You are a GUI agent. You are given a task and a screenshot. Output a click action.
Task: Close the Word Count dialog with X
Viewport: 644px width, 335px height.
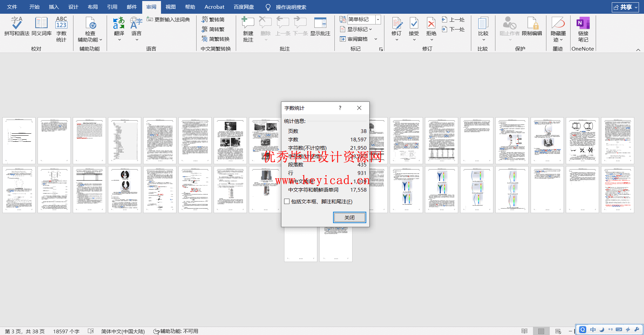coord(359,108)
